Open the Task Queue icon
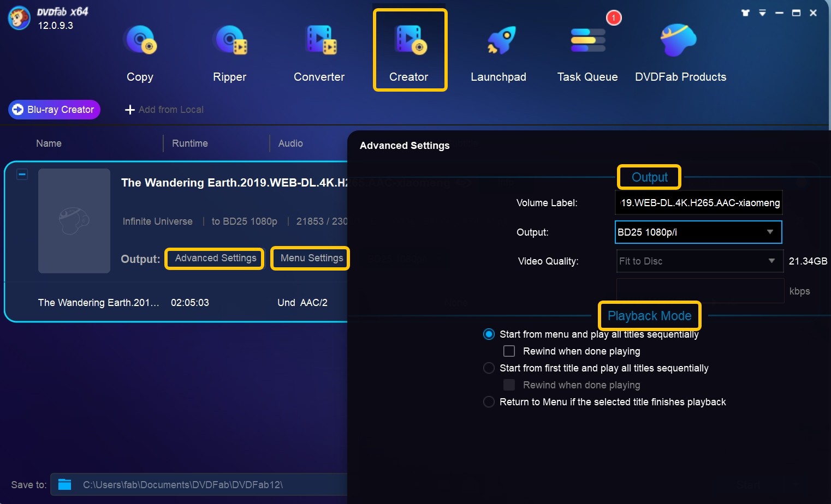Viewport: 831px width, 504px height. (587, 40)
